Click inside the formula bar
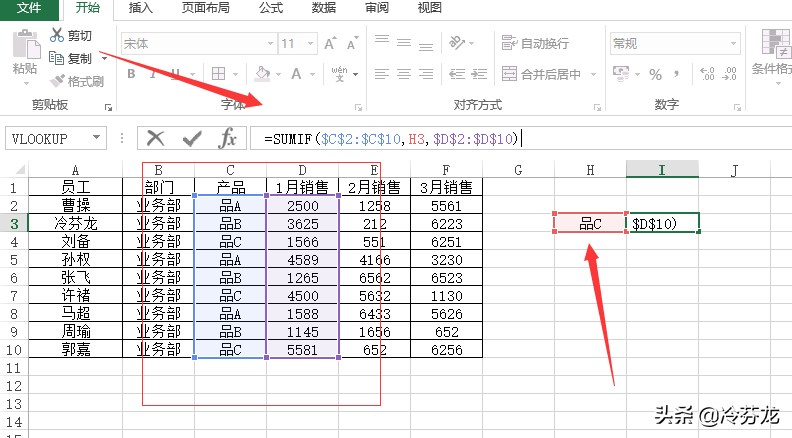Image resolution: width=792 pixels, height=438 pixels. tap(521, 138)
